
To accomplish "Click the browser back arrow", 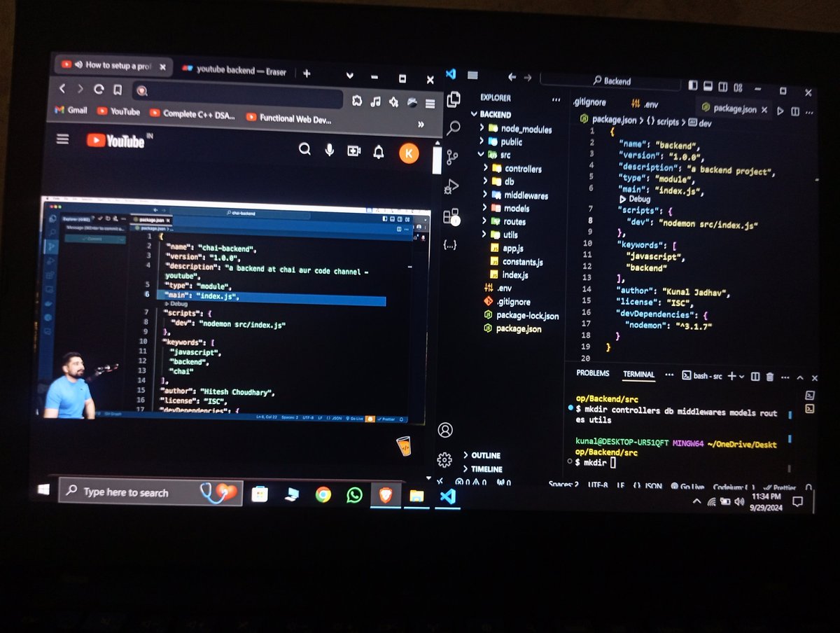I will [x=62, y=88].
